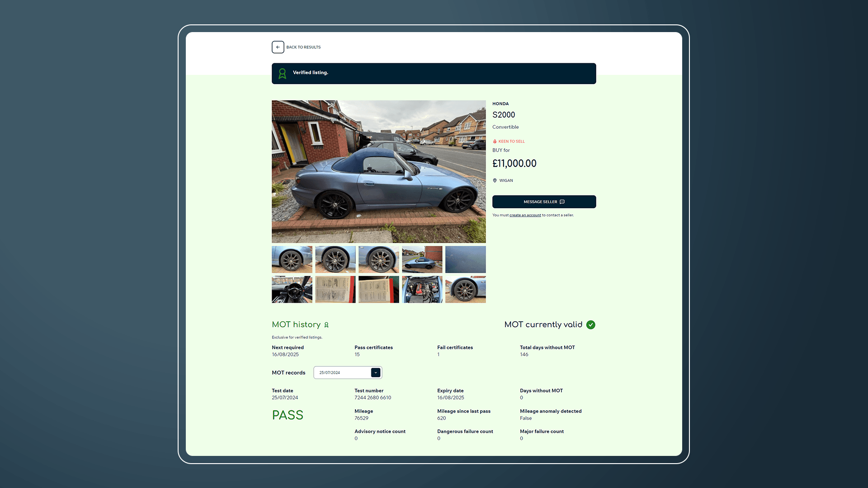Click the green check icon by MOT currently valid
This screenshot has width=868, height=488.
tap(591, 325)
